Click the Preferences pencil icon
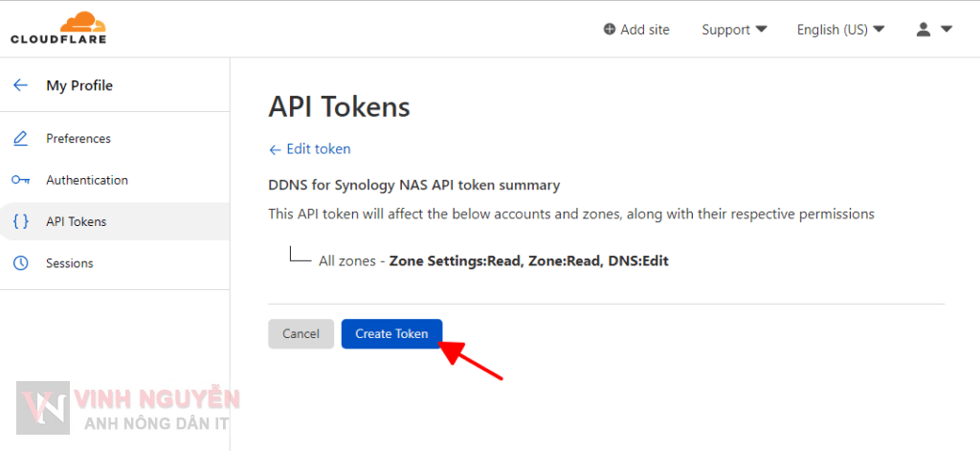Screen dimensions: 980x451 coord(20,139)
